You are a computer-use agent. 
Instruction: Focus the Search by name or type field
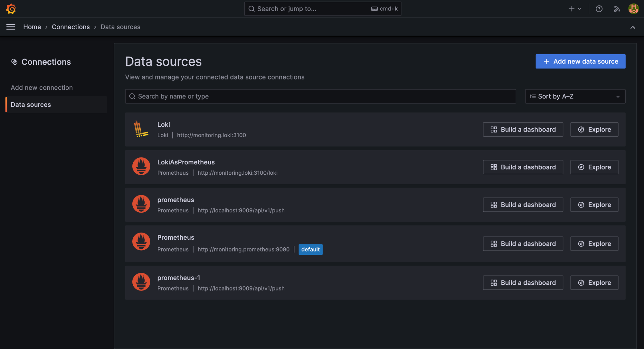tap(320, 96)
